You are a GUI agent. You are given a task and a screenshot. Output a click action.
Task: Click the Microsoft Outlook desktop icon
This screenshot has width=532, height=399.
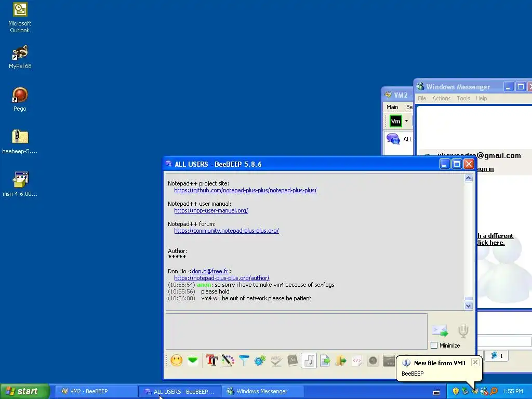(20, 17)
